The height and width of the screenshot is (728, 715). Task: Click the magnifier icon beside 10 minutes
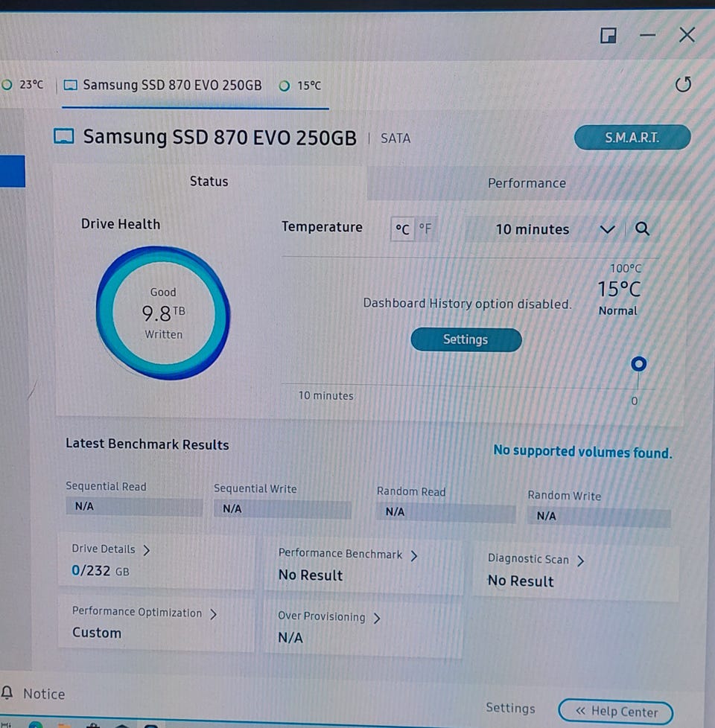click(x=642, y=229)
